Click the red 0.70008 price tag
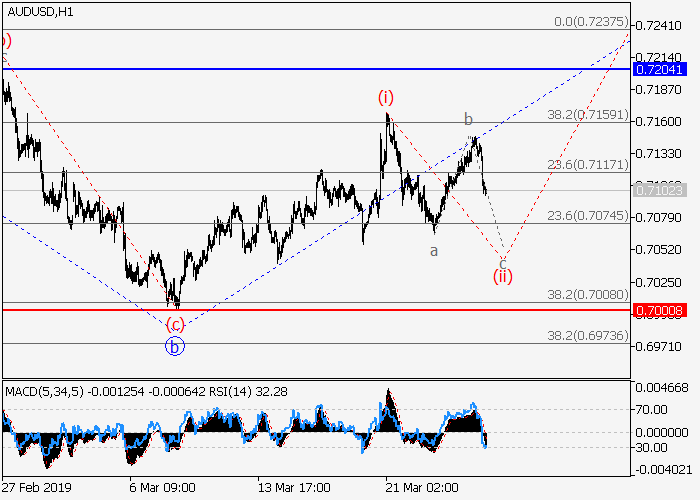Image resolution: width=700 pixels, height=500 pixels. click(660, 311)
